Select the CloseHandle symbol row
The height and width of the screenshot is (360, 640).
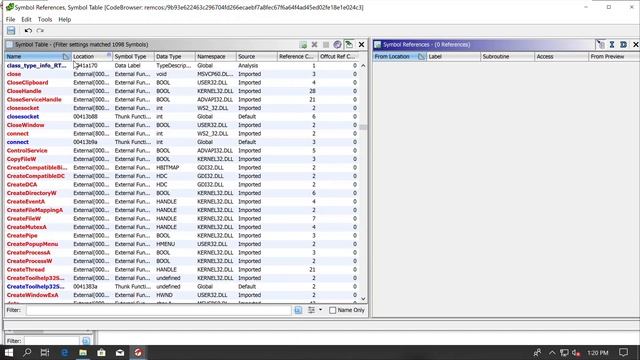tap(182, 91)
